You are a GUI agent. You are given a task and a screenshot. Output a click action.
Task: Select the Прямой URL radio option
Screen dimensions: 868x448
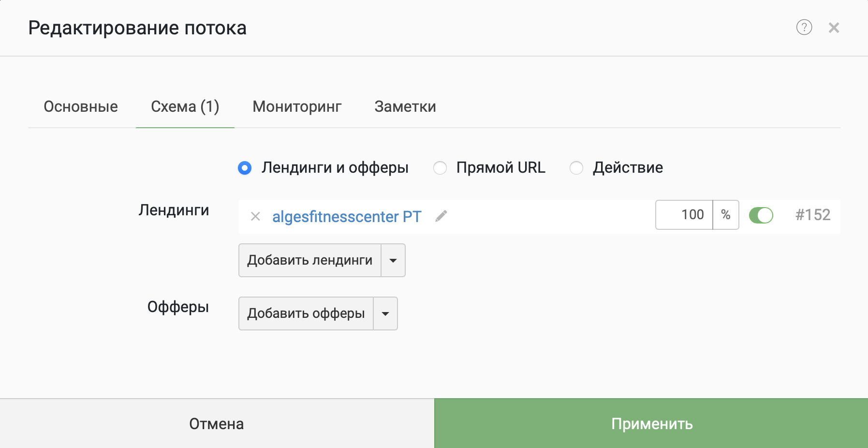[440, 168]
